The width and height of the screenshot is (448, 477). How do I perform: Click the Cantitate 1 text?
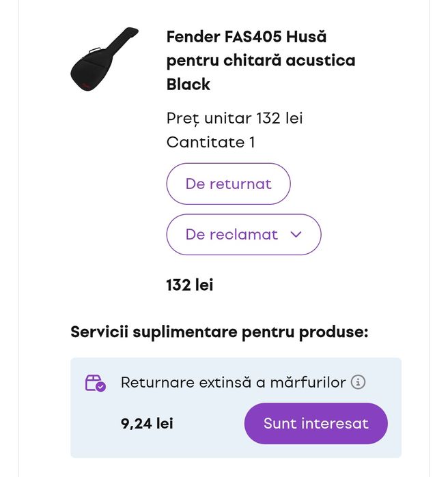click(x=210, y=142)
